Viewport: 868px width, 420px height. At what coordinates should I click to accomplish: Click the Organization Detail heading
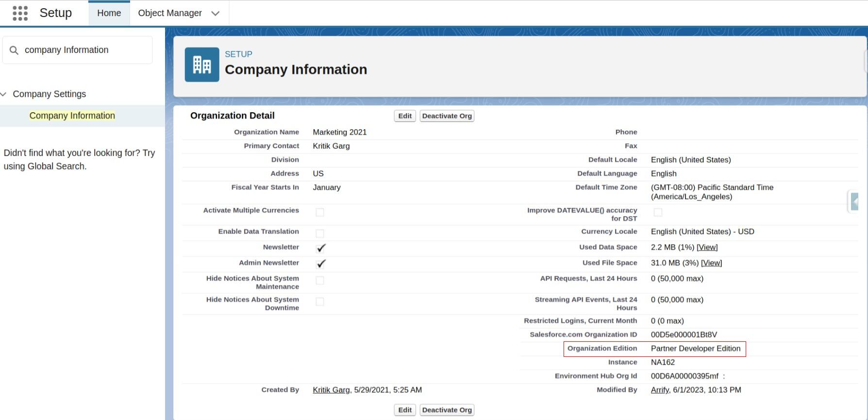coord(233,116)
